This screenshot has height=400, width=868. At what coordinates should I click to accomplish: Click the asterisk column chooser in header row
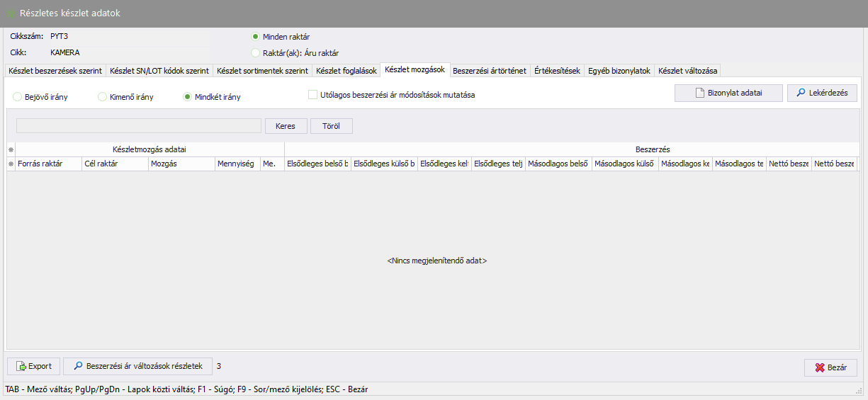11,164
